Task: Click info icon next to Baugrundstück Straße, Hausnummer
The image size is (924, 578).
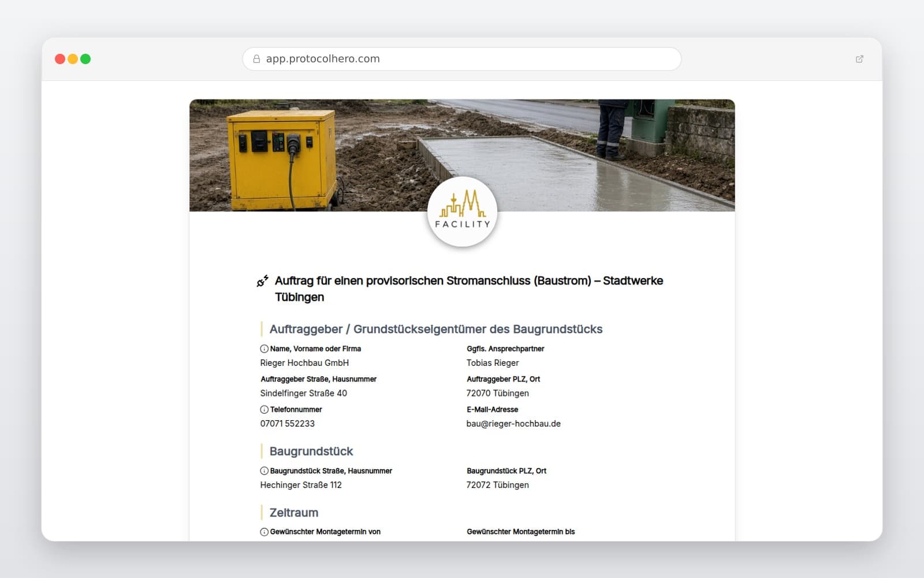Action: (264, 470)
